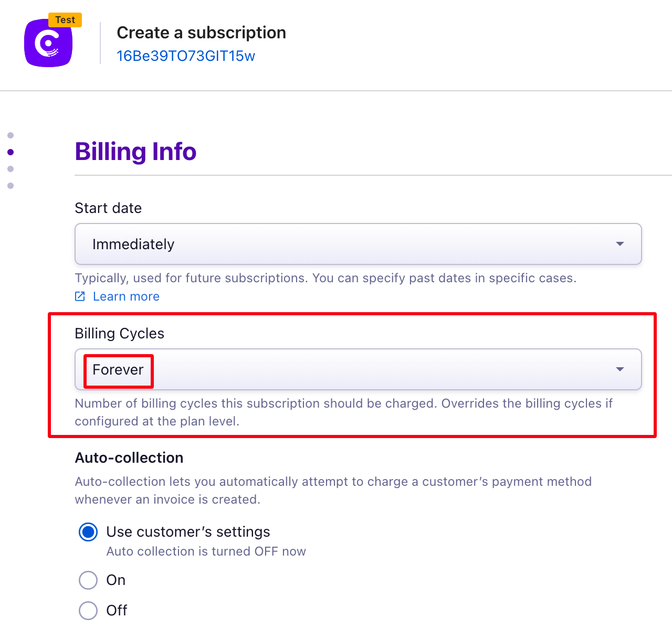The image size is (672, 639).
Task: Go to the third section navigation dot
Action: point(10,169)
